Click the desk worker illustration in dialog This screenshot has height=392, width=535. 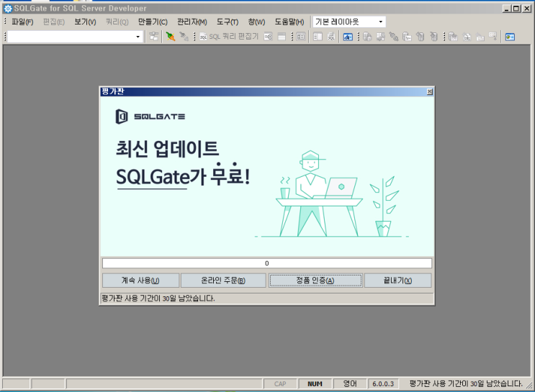tap(332, 194)
